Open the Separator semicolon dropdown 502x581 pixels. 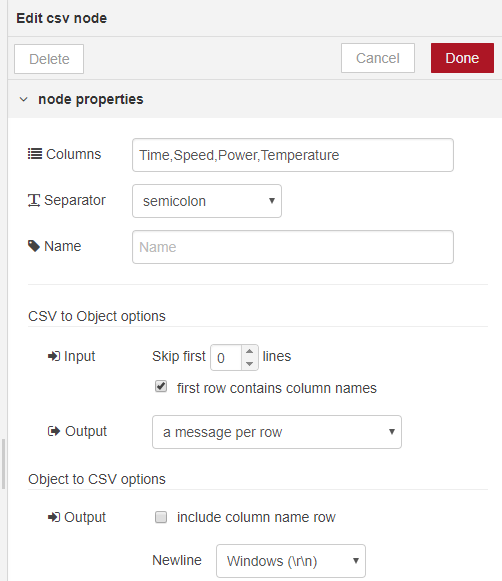point(207,201)
